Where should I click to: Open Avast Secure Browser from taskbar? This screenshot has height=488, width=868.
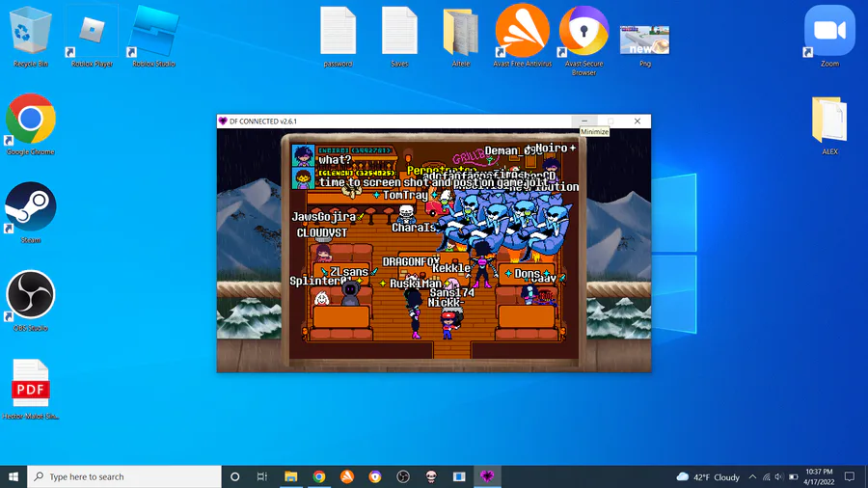pos(375,476)
